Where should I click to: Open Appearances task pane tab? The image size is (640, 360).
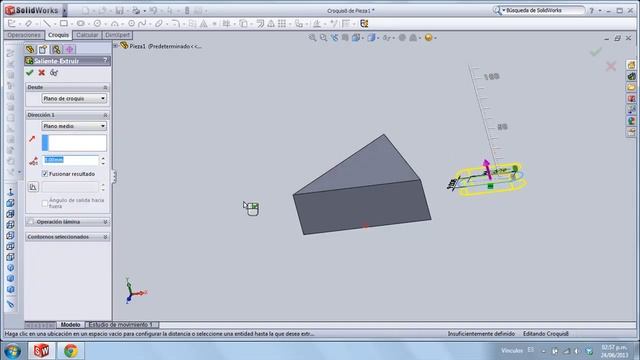pyautogui.click(x=631, y=120)
